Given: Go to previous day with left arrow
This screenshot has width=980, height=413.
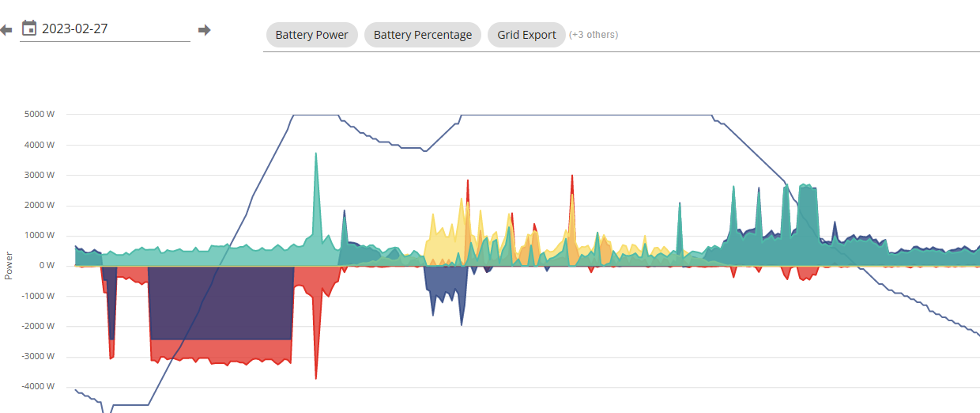Looking at the screenshot, I should coord(6,30).
